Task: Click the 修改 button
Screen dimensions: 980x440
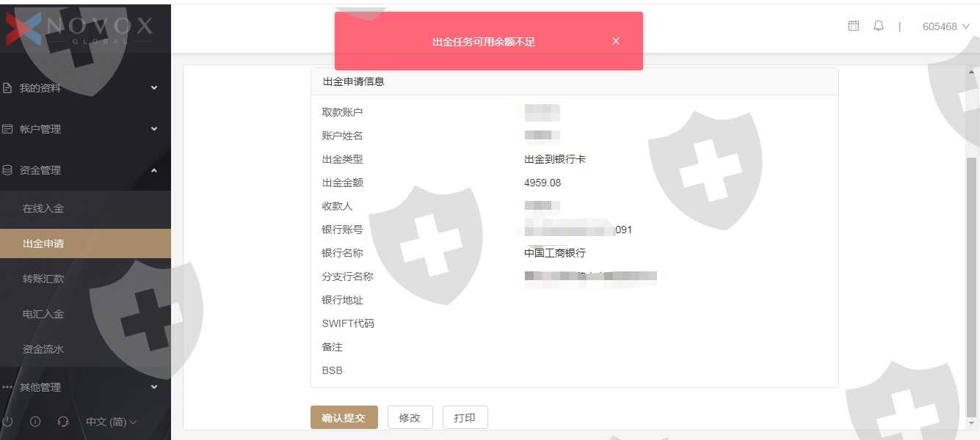Action: coord(410,417)
